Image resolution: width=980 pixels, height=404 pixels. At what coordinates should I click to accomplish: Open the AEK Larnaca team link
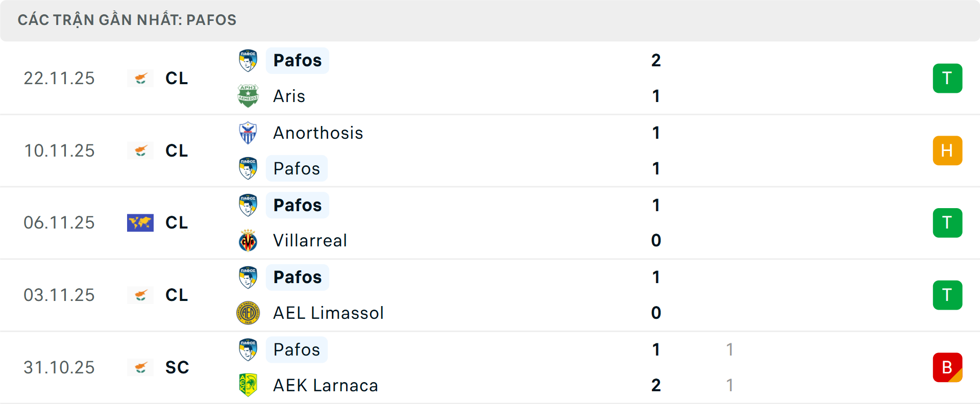point(326,385)
